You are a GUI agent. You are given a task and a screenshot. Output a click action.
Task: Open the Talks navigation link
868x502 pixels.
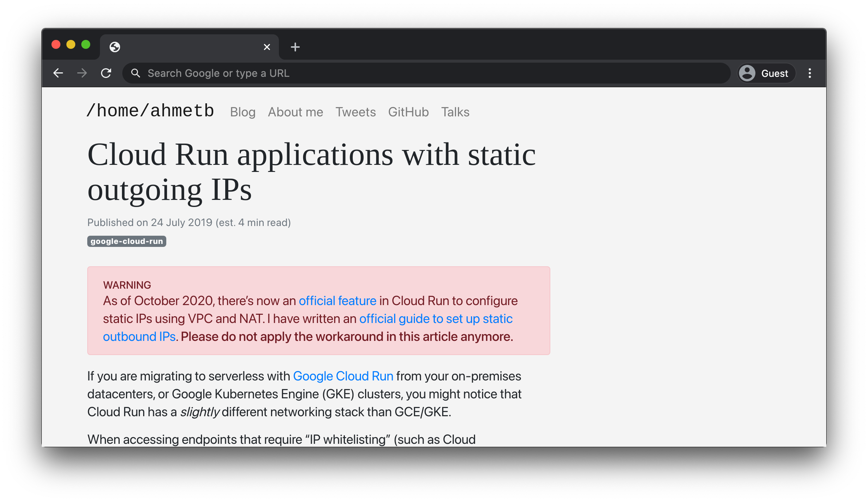[x=455, y=112]
